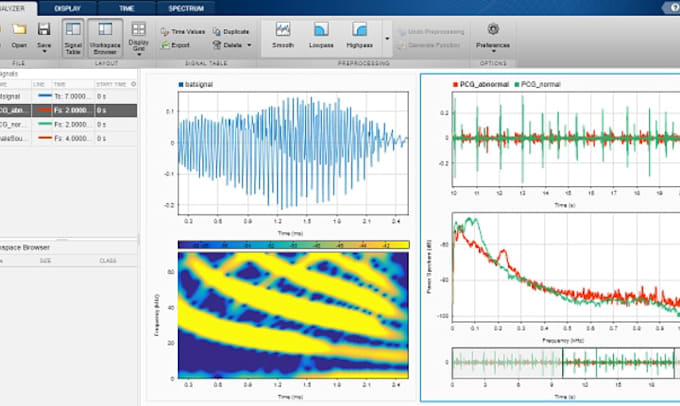Image resolution: width=680 pixels, height=406 pixels.
Task: Click the SIZE column header in Workspace Browser
Action: point(45,261)
